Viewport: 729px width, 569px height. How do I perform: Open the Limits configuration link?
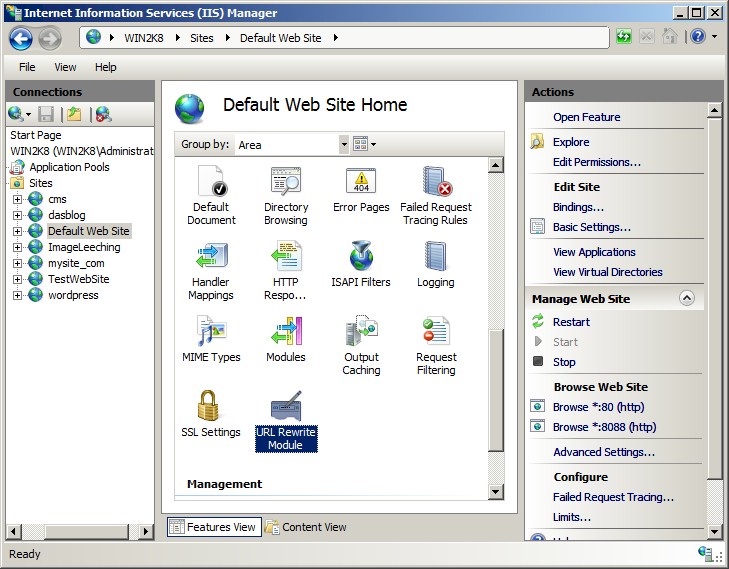click(x=571, y=517)
